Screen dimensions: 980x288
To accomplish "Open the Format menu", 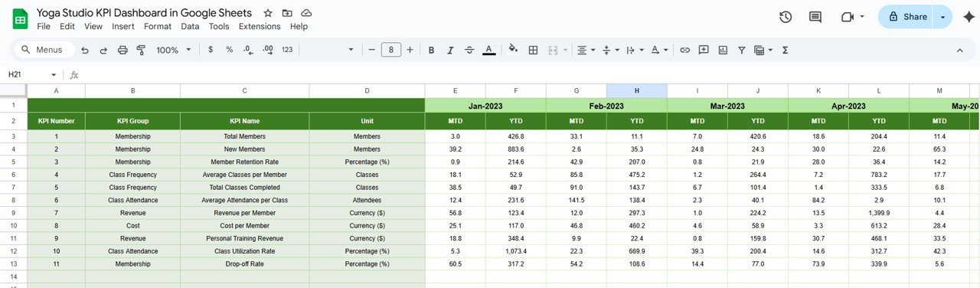I will [x=158, y=26].
